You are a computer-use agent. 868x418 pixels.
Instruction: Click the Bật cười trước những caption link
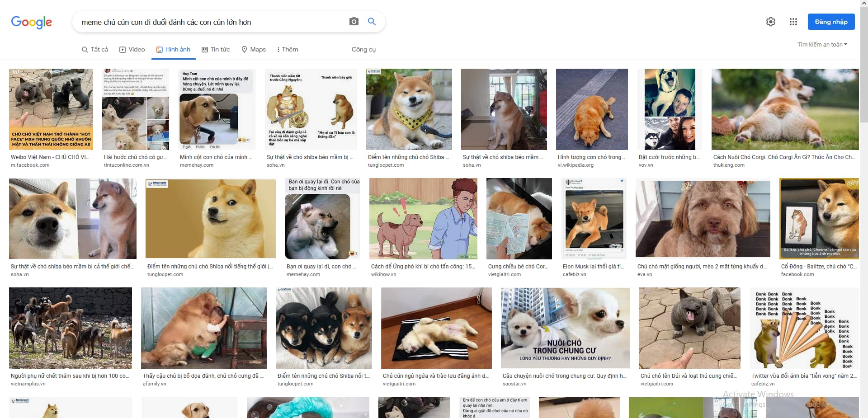669,157
